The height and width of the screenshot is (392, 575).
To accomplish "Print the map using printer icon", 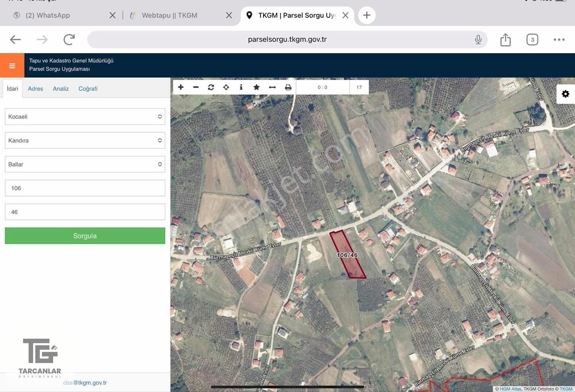I will [x=288, y=87].
